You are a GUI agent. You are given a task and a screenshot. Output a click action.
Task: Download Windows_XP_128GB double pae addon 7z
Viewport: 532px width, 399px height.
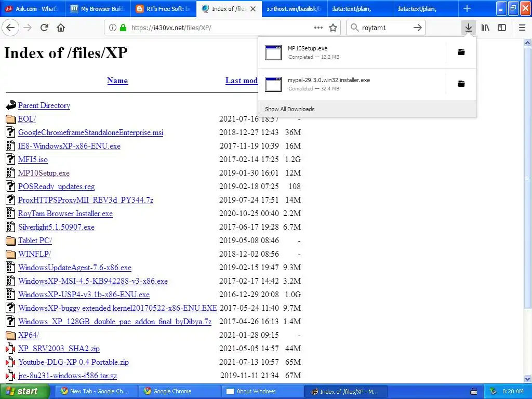[x=115, y=322]
